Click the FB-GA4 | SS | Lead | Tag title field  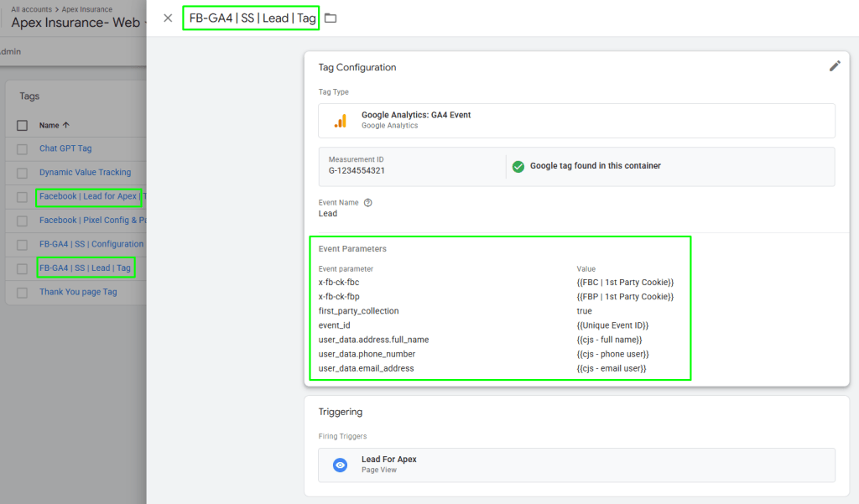pos(252,18)
